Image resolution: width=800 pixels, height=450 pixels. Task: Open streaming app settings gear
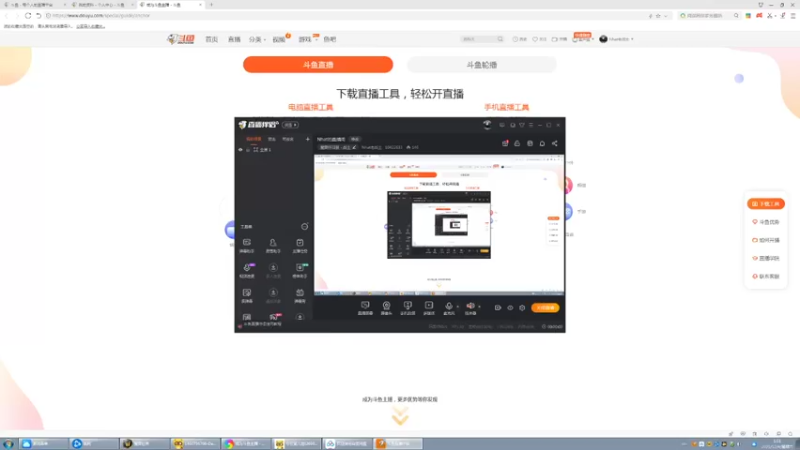pyautogui.click(x=522, y=308)
